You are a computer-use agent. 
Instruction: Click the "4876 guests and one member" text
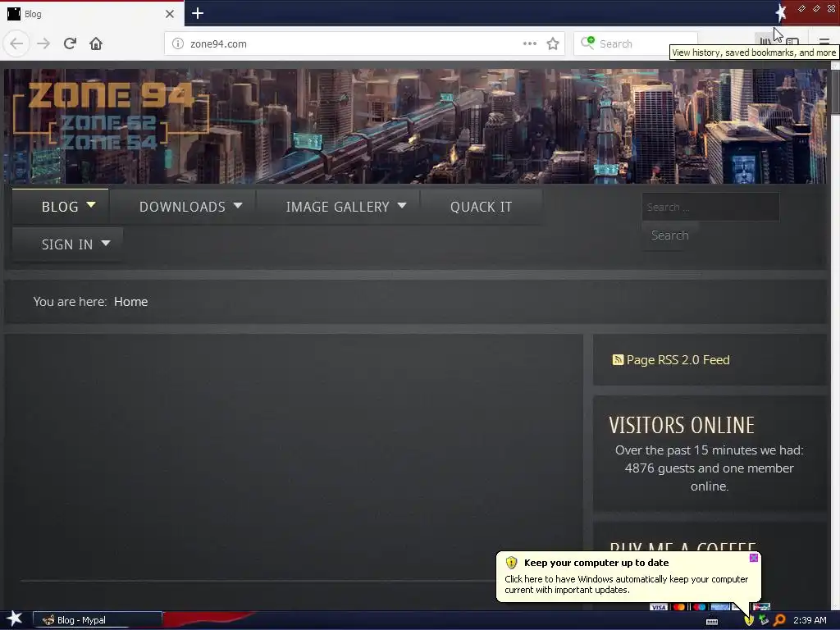pyautogui.click(x=709, y=468)
